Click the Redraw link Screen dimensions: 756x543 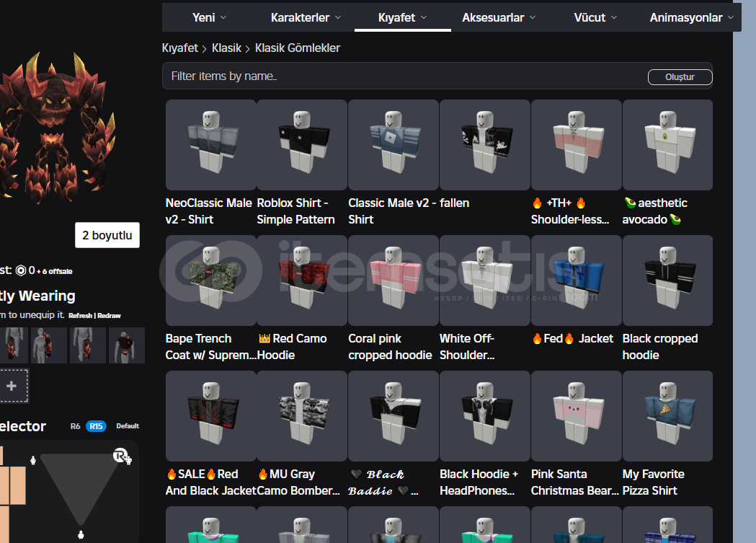click(109, 315)
